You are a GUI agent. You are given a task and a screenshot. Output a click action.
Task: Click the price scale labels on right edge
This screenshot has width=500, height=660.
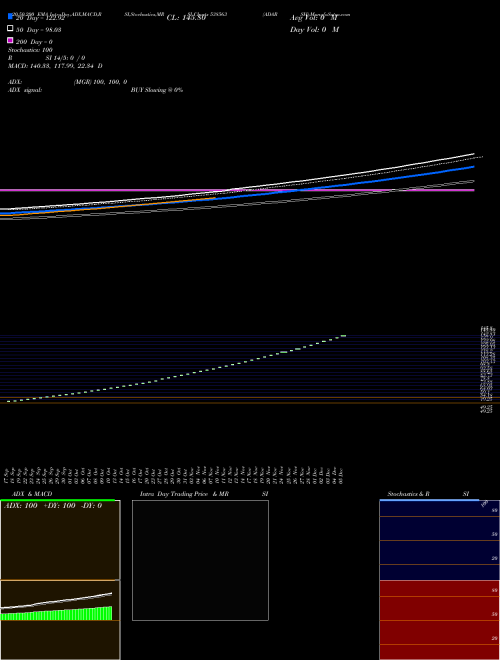(488, 370)
